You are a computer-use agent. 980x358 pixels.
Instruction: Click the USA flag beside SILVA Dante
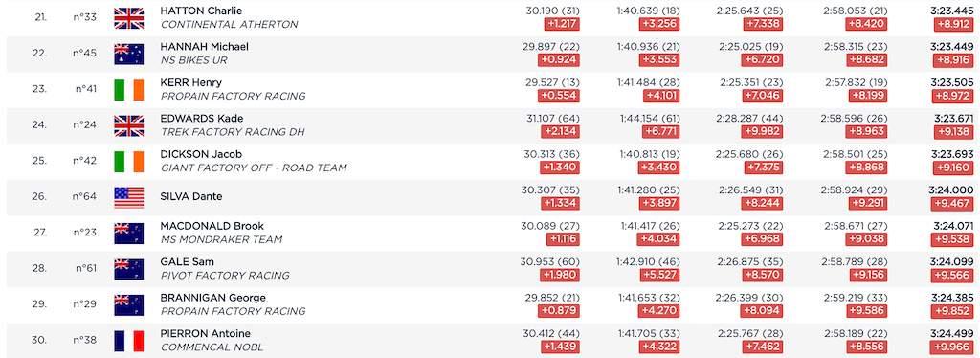[129, 197]
